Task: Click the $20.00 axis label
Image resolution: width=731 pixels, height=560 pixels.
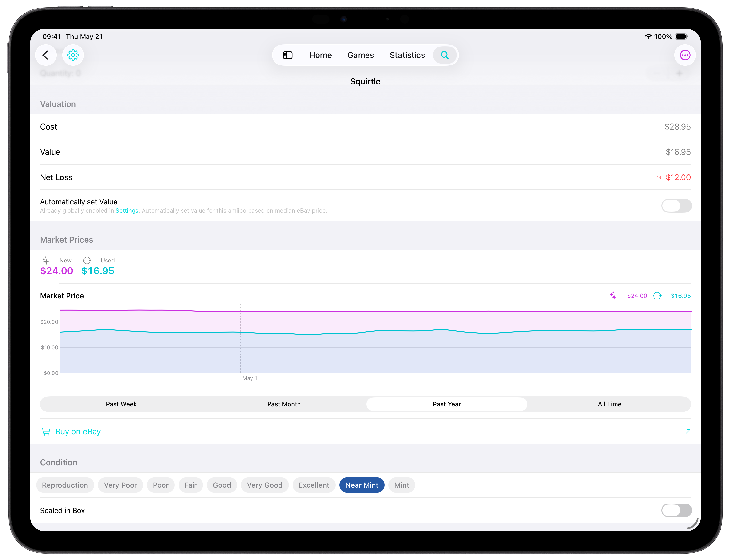Action: click(x=49, y=322)
